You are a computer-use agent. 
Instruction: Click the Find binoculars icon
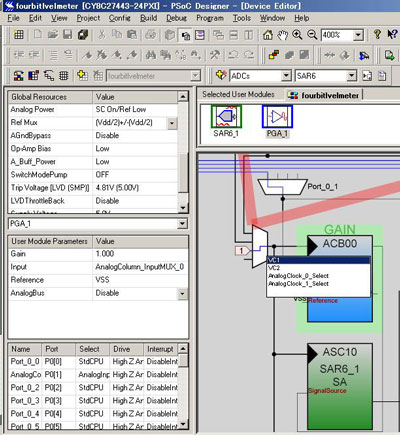(151, 55)
